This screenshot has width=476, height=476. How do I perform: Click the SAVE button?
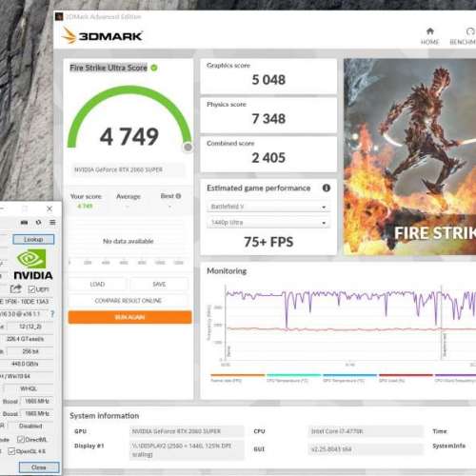tap(159, 284)
